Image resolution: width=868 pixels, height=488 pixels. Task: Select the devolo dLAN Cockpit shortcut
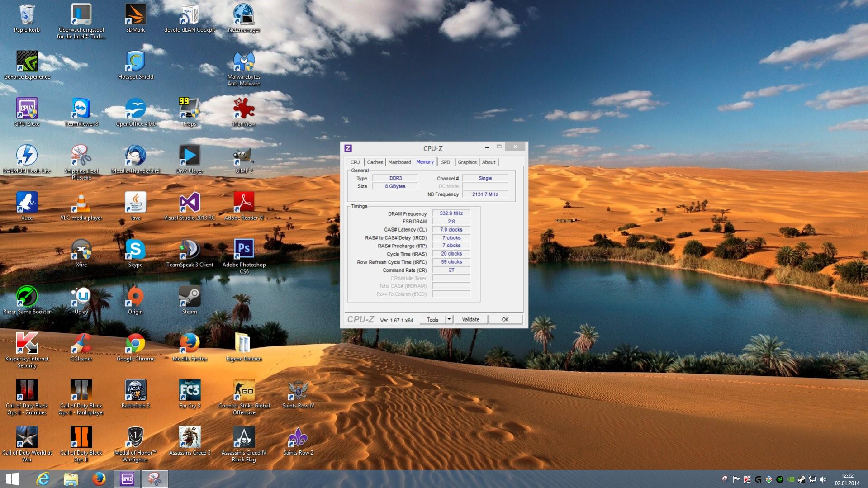(190, 19)
